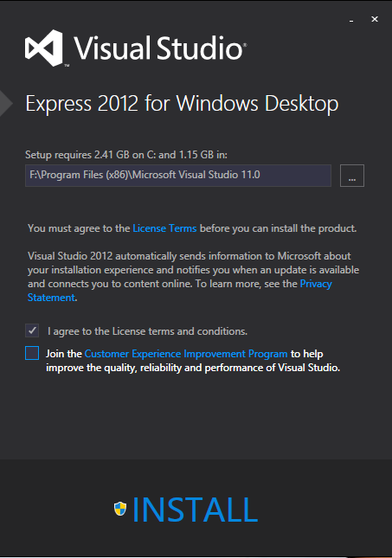This screenshot has height=558, width=392.
Task: Click the UAC shield icon beside INSTALL
Action: pyautogui.click(x=120, y=509)
